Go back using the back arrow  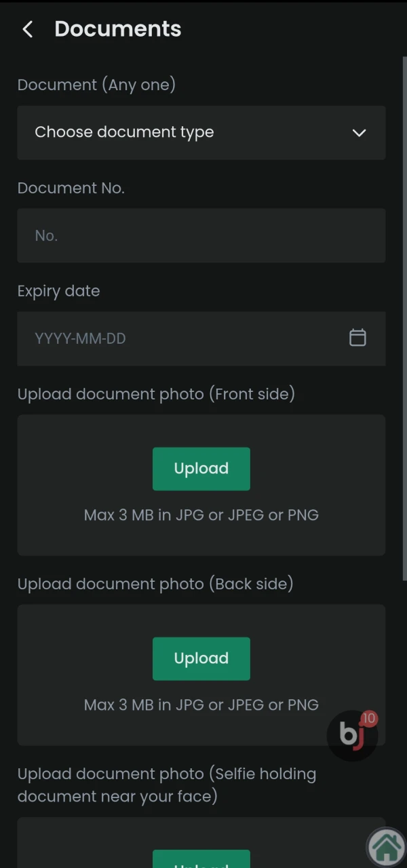(x=27, y=29)
